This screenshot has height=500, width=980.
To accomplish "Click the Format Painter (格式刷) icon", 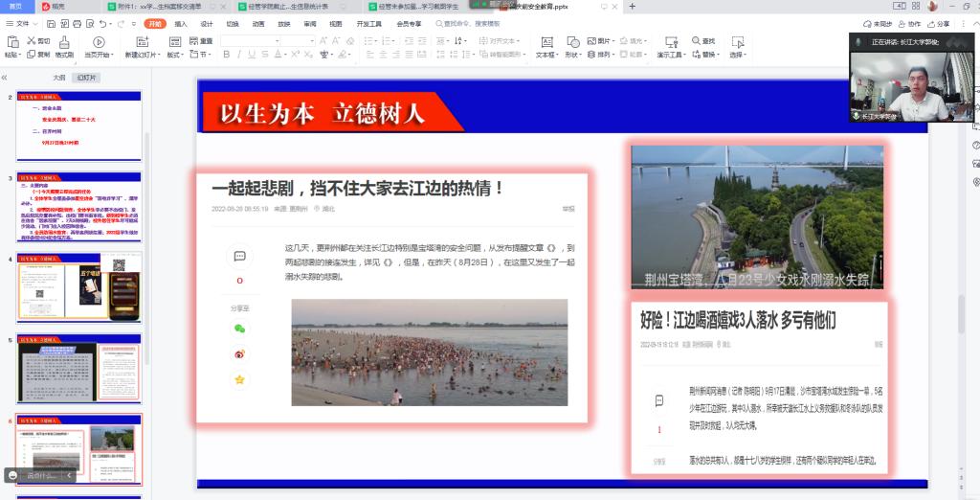I will pyautogui.click(x=65, y=46).
